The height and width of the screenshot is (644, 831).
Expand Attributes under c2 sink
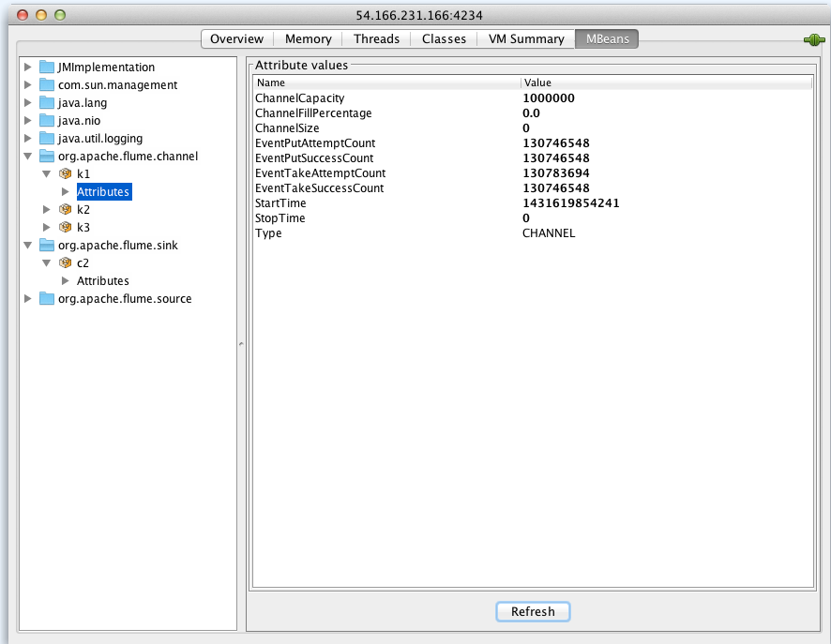click(65, 281)
